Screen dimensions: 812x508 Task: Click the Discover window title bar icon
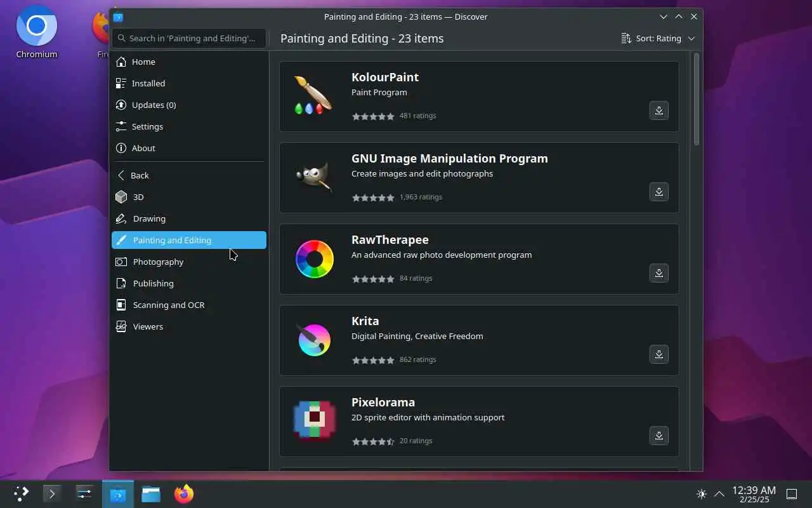coord(118,17)
